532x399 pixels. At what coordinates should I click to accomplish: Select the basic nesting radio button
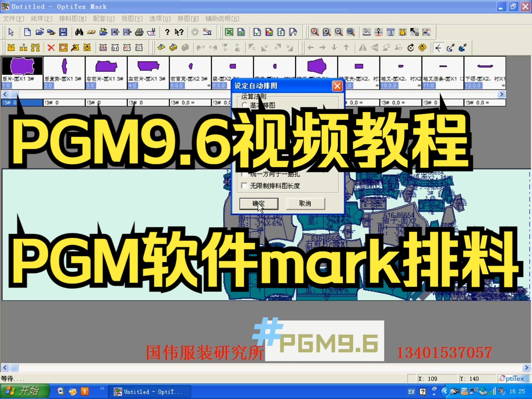click(x=244, y=105)
